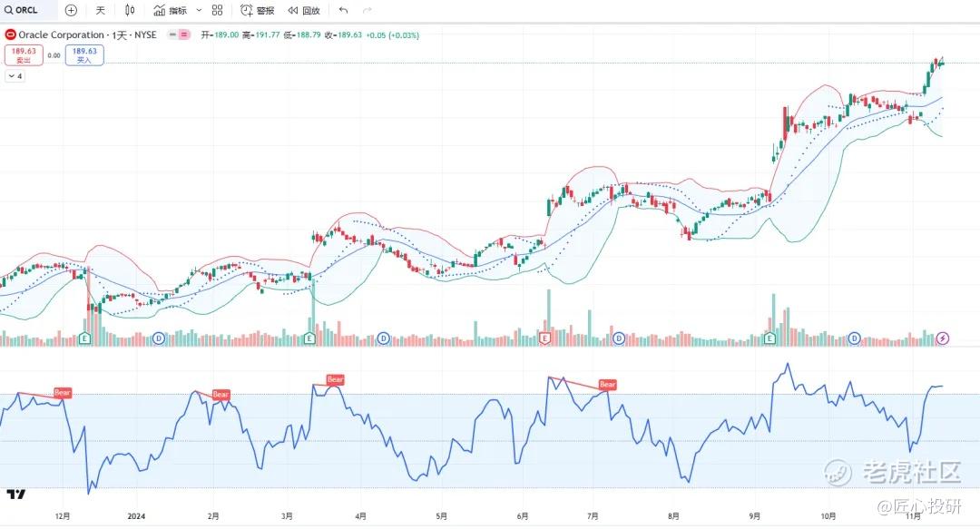Click the 5月 time axis label
The height and width of the screenshot is (529, 980).
click(441, 516)
